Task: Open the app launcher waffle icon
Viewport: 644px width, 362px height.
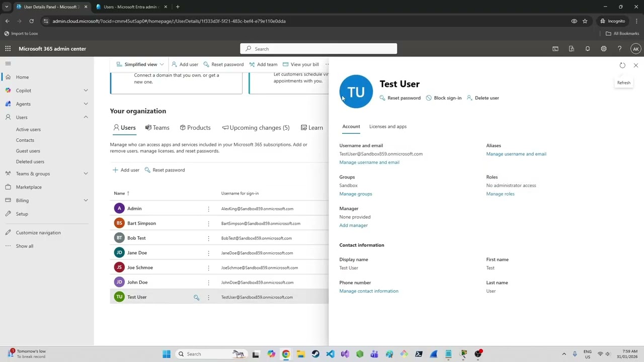Action: click(x=8, y=49)
